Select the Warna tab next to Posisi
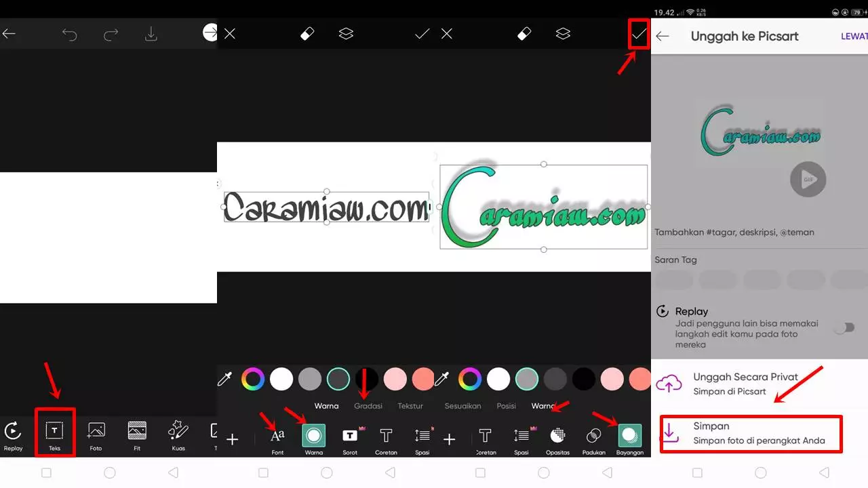The width and height of the screenshot is (868, 488). [543, 406]
